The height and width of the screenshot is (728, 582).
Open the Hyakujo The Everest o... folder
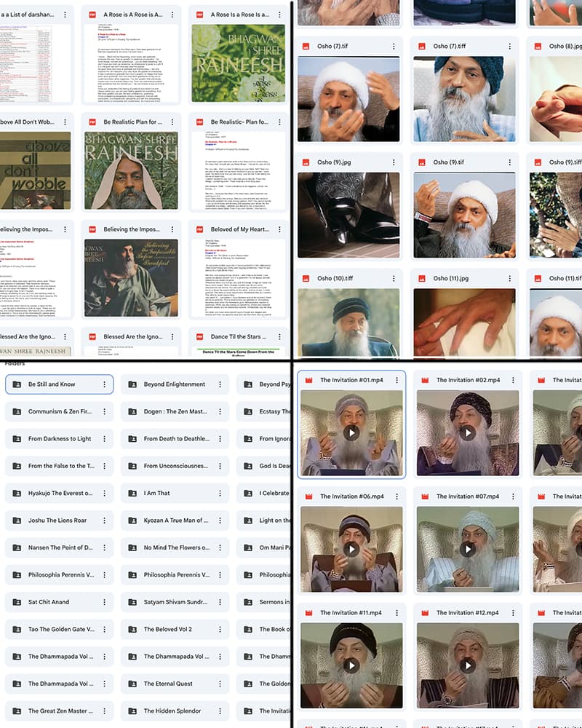click(59, 493)
